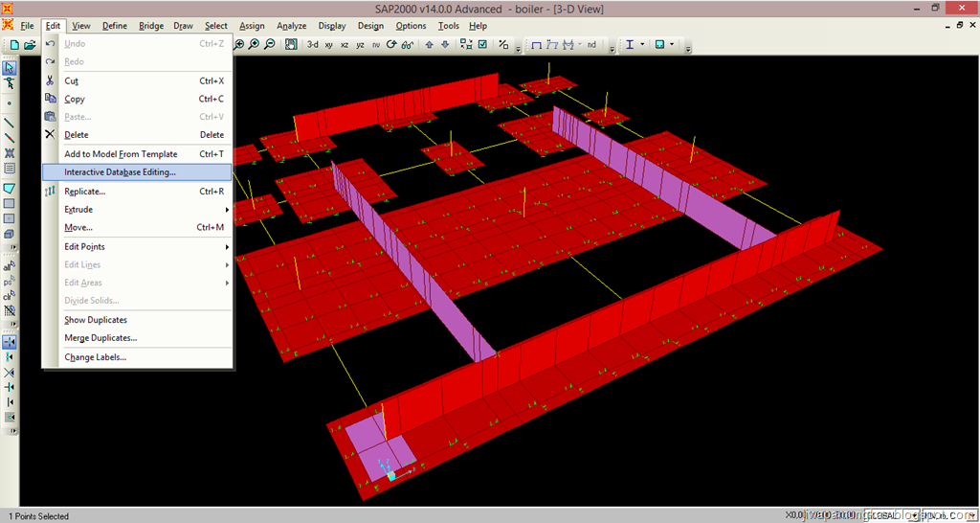Screen dimensions: 980x523
Task: Toggle the Set Select Mode pointer tool
Action: click(x=10, y=68)
